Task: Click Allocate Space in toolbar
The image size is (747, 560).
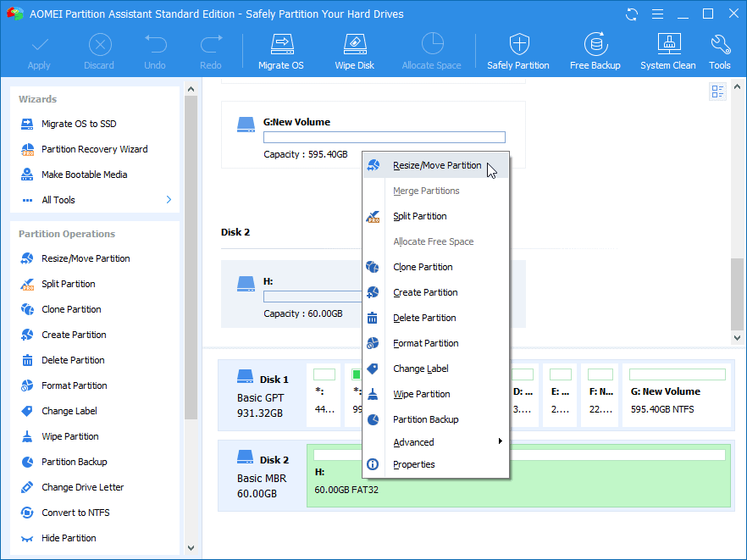Action: (x=432, y=52)
